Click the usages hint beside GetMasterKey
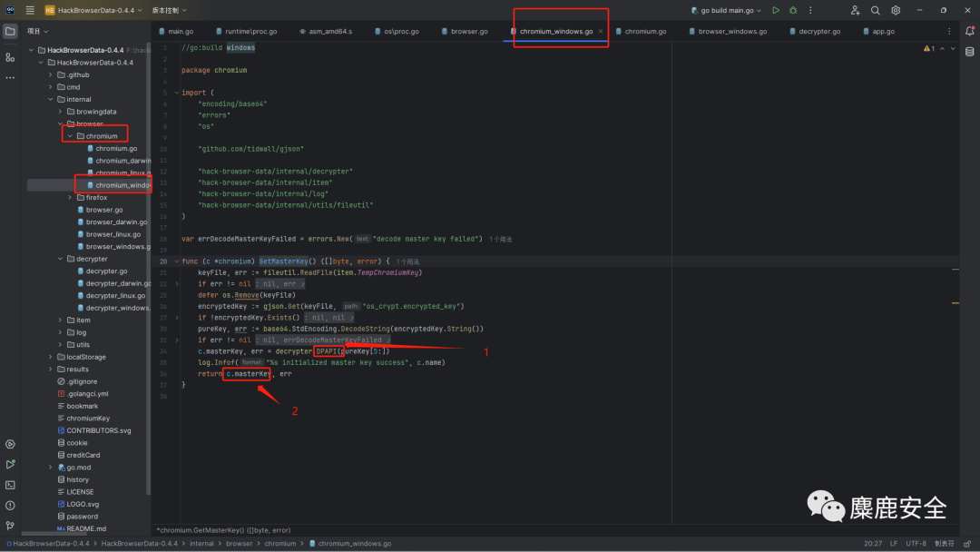The image size is (980, 552). pos(407,262)
